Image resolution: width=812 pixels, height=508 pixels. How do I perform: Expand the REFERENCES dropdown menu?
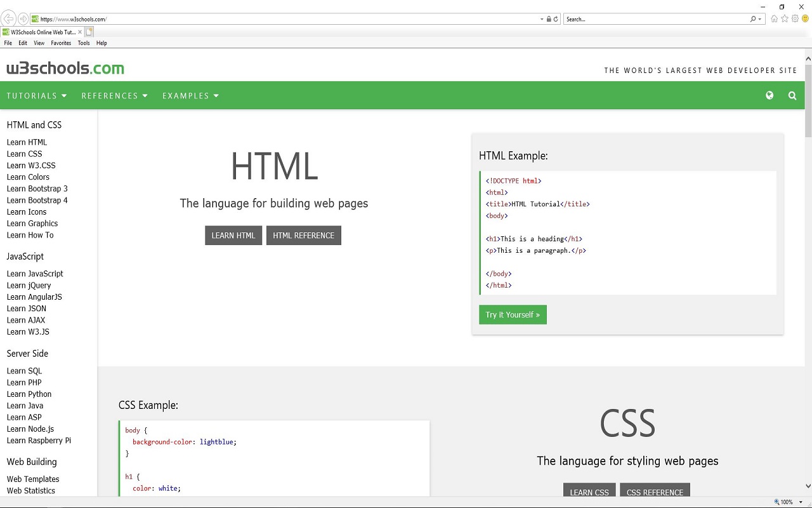pos(114,96)
